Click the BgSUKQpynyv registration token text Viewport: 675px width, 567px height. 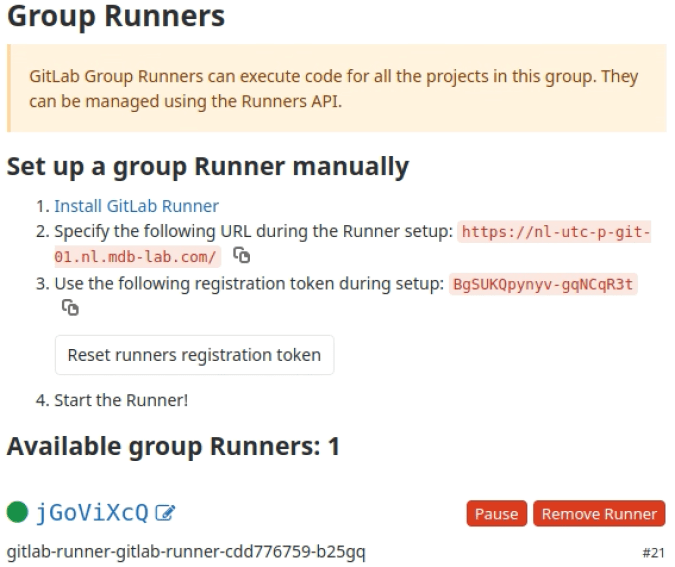pyautogui.click(x=543, y=284)
